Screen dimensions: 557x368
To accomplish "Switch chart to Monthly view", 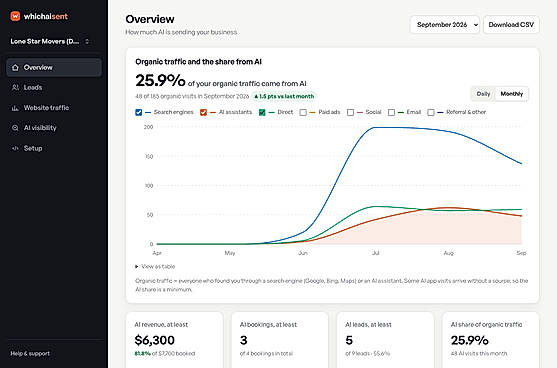I will (x=512, y=94).
